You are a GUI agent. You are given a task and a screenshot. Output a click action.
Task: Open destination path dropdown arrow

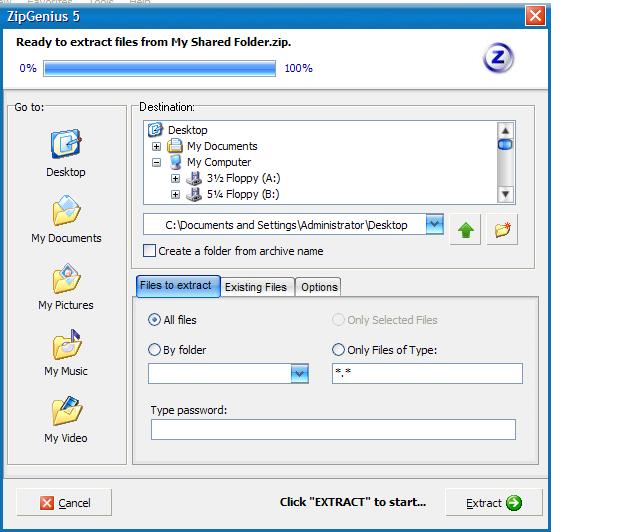[435, 224]
